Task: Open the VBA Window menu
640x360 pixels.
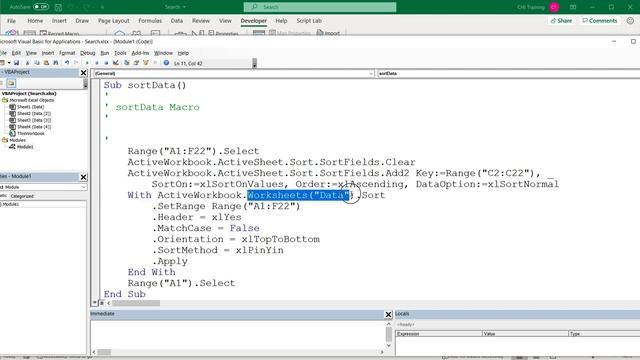Action: (x=163, y=53)
